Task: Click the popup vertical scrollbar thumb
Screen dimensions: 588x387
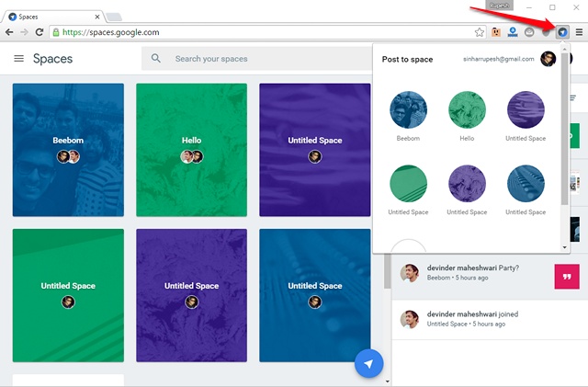Action: click(565, 129)
